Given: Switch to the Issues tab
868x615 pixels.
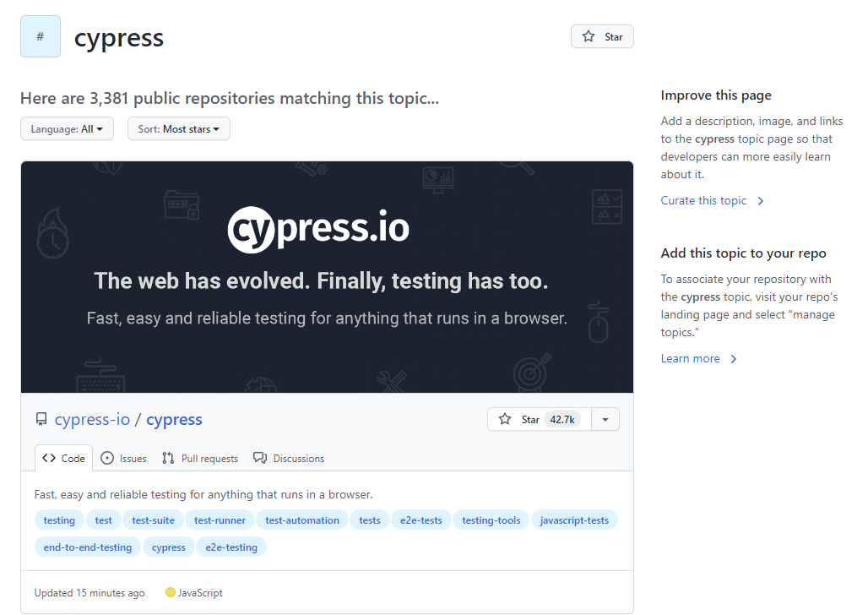Looking at the screenshot, I should click(123, 458).
